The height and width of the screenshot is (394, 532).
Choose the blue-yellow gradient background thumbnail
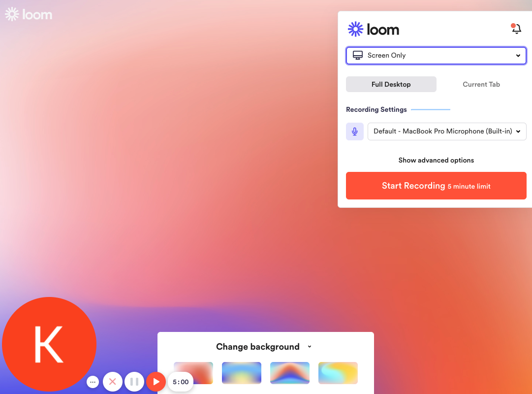pos(242,373)
